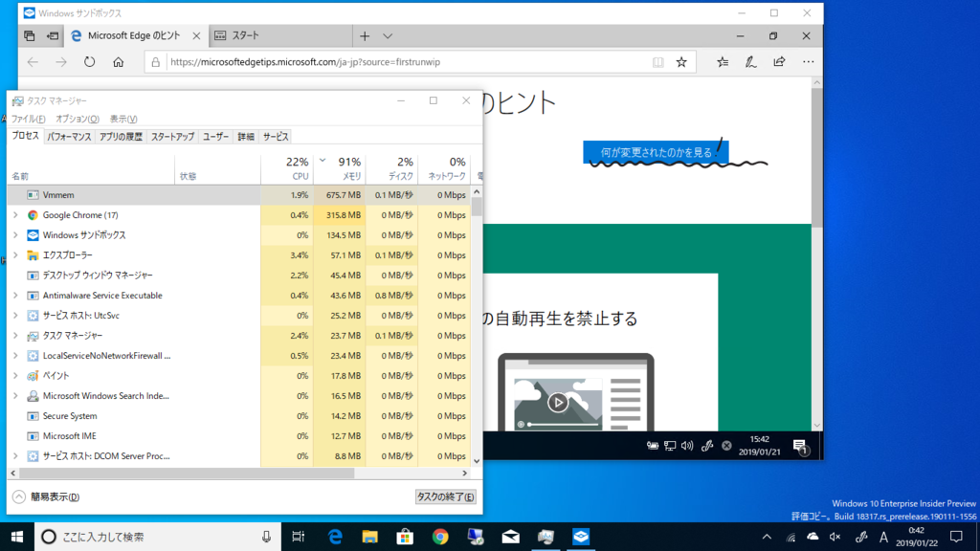Switch to 詳細 tab
Viewport: 980px width, 551px height.
click(246, 136)
